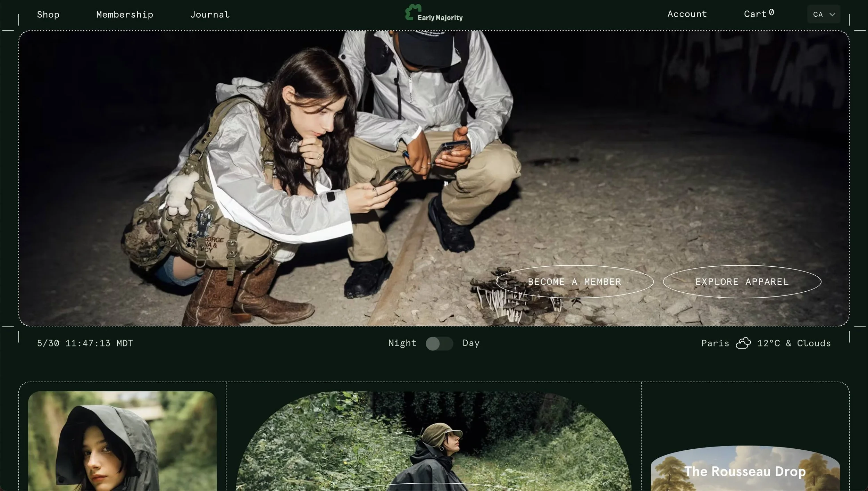Open the Membership menu item
Screen dimensions: 868x491
pos(125,15)
